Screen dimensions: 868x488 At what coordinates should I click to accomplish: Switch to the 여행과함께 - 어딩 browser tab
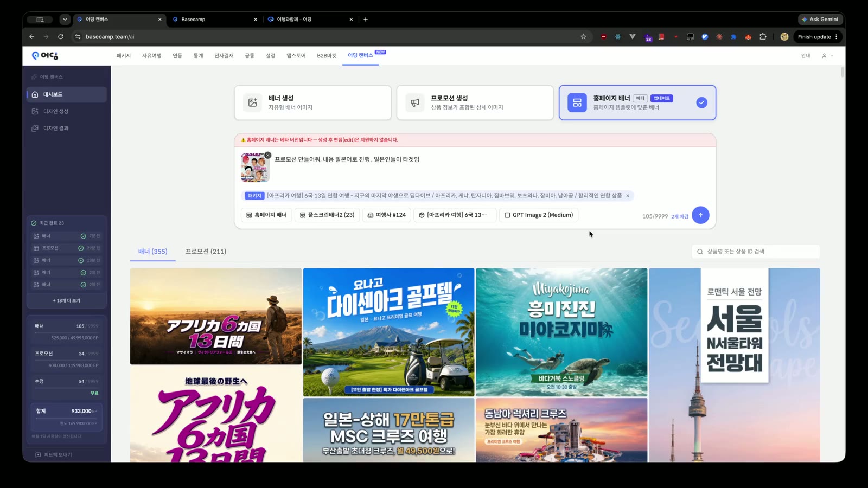tap(310, 20)
